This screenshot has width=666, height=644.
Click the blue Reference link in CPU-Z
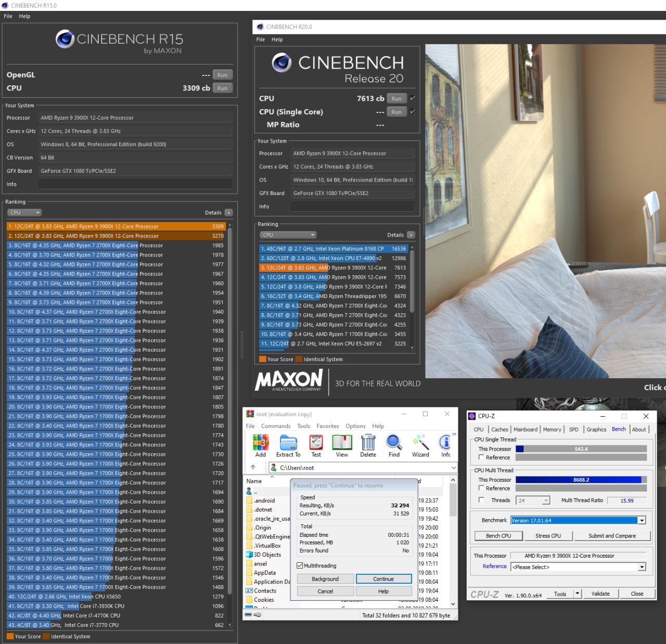[x=494, y=566]
